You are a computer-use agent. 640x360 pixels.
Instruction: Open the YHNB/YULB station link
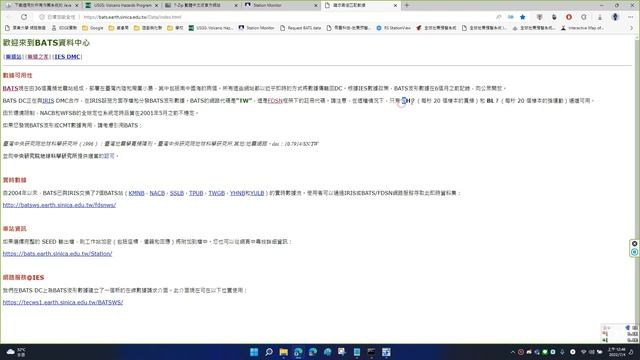247,193
